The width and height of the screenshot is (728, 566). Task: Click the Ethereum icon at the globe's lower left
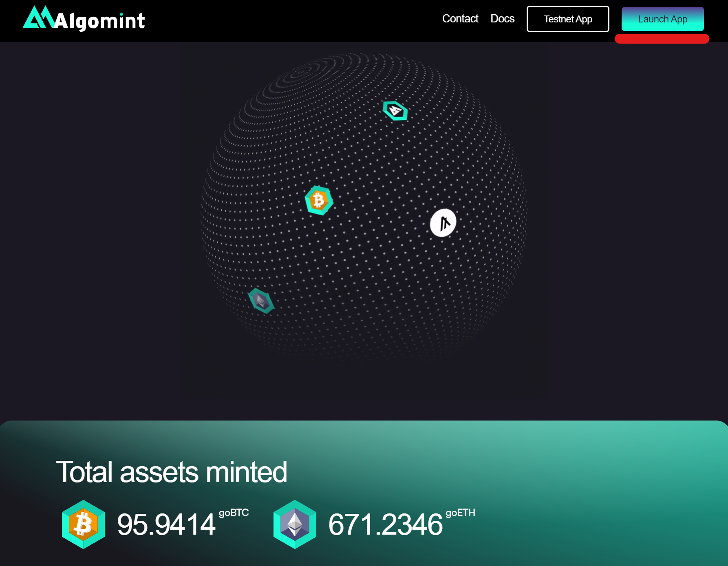[261, 301]
